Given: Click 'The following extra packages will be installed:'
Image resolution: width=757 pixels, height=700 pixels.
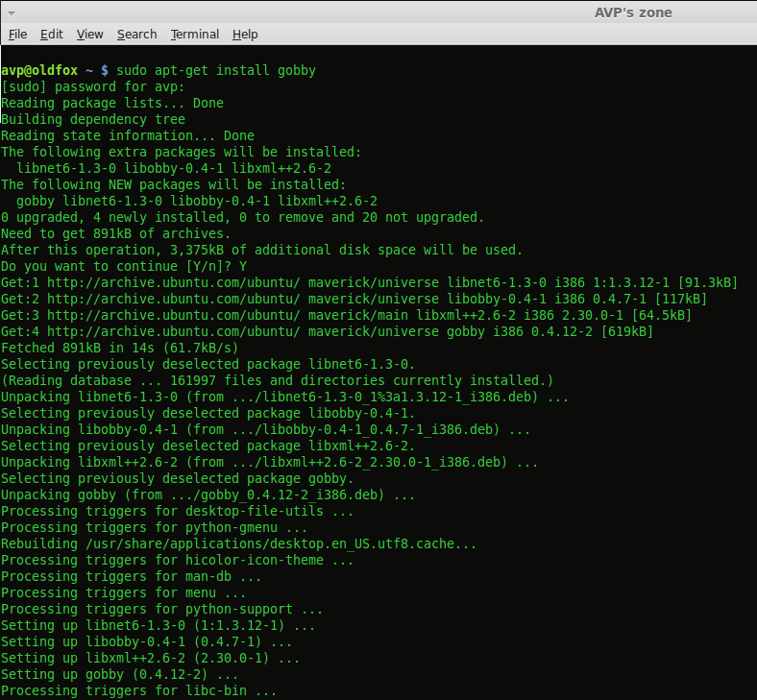Looking at the screenshot, I should [x=181, y=152].
